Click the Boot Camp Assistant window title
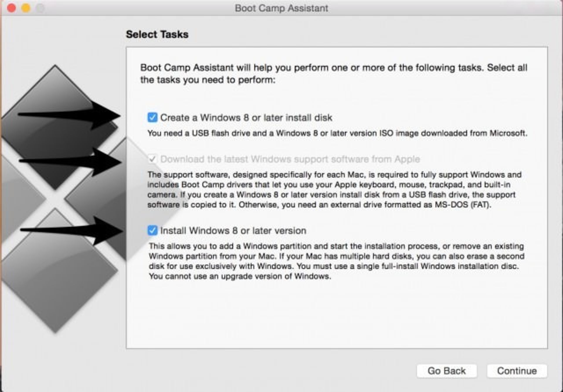563x392 pixels. [281, 8]
